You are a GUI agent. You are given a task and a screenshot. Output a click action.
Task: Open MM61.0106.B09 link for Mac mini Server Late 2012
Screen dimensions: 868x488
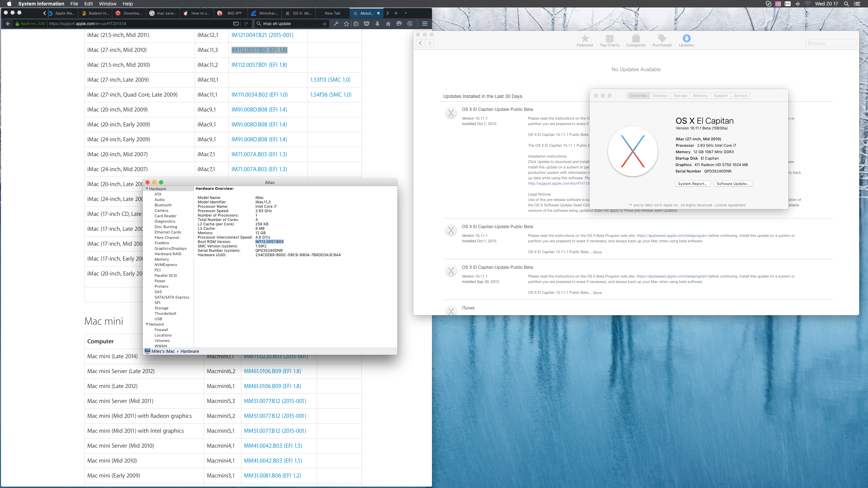(272, 371)
